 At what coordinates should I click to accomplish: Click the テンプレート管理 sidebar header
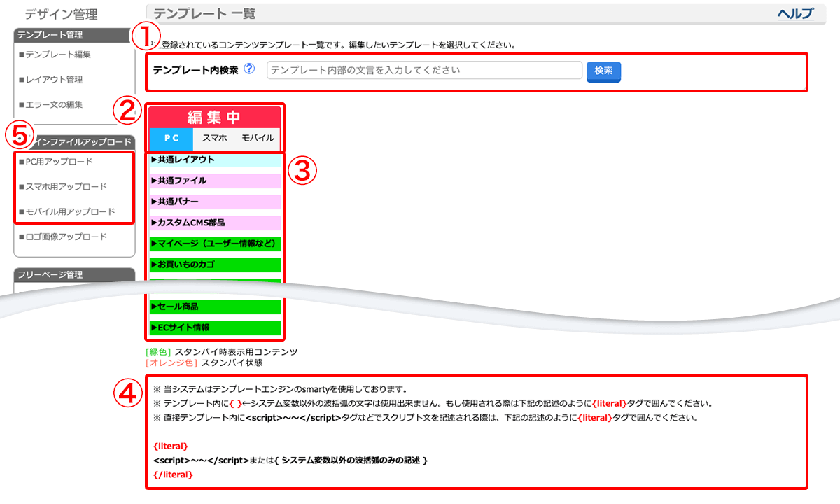(74, 35)
